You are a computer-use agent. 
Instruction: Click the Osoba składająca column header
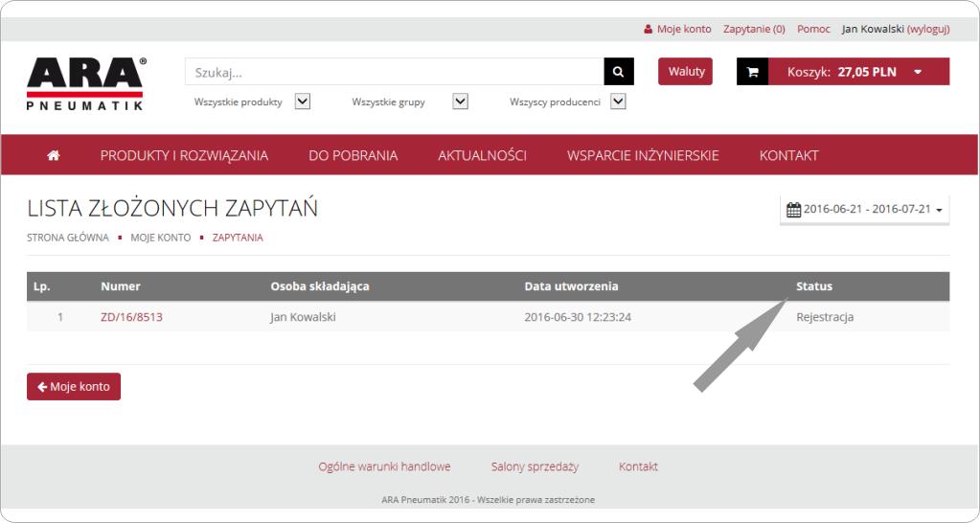pos(320,286)
